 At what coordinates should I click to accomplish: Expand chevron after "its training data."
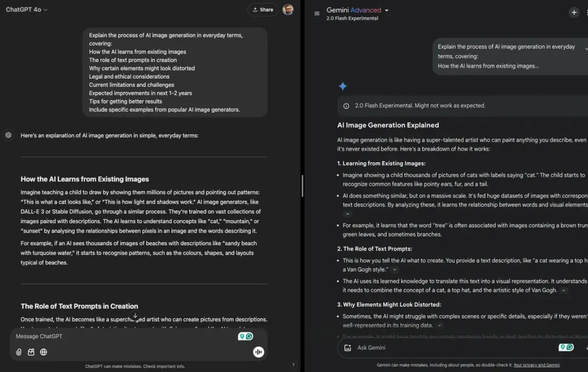[x=439, y=325]
